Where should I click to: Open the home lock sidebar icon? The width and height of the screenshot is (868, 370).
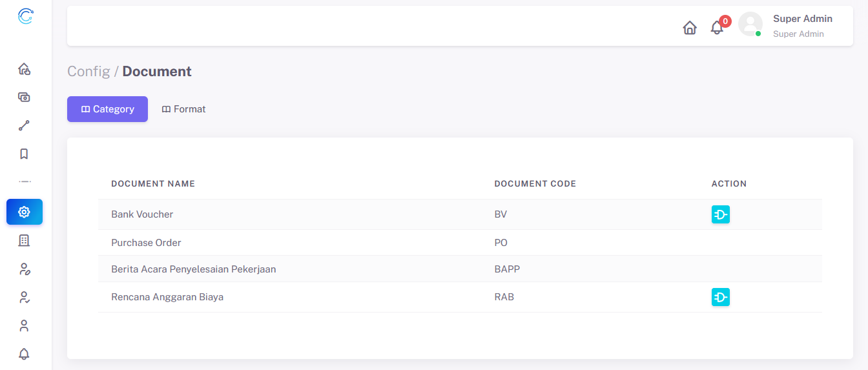24,68
